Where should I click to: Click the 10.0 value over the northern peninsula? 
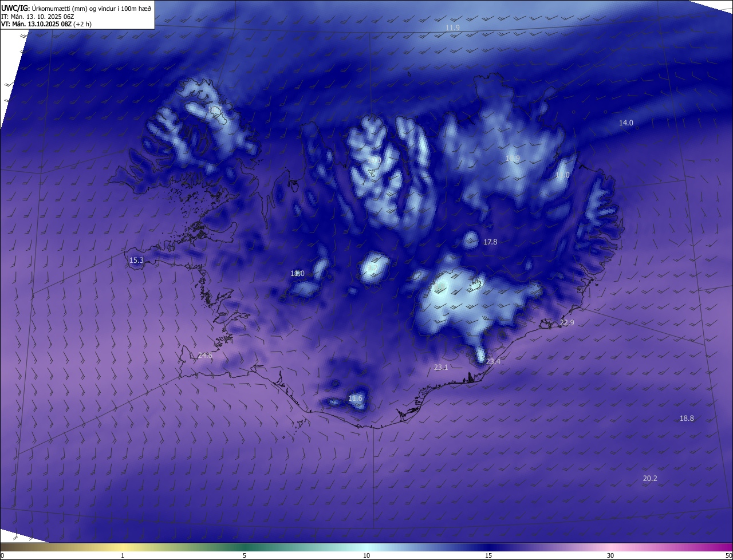coord(373,161)
